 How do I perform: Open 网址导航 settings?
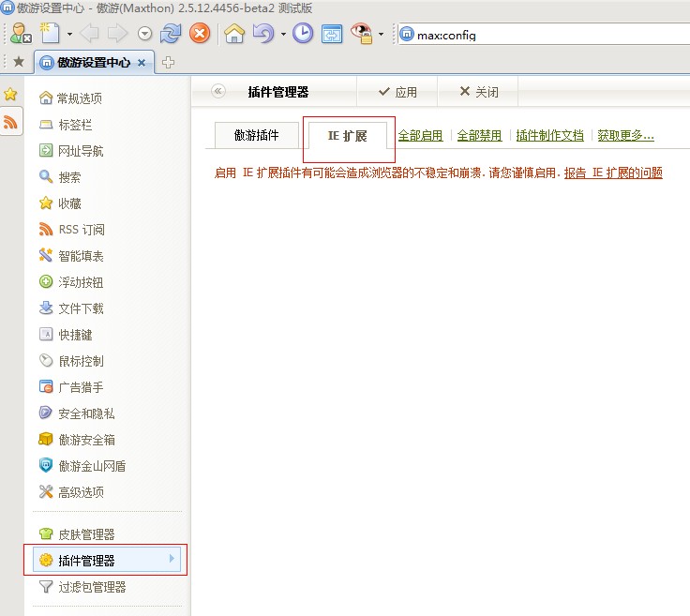[71, 151]
